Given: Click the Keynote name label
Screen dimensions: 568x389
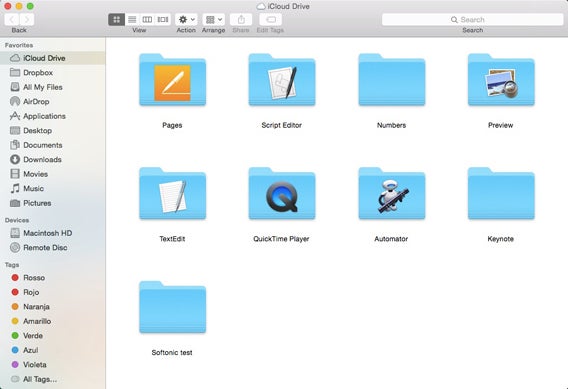Looking at the screenshot, I should tap(501, 239).
